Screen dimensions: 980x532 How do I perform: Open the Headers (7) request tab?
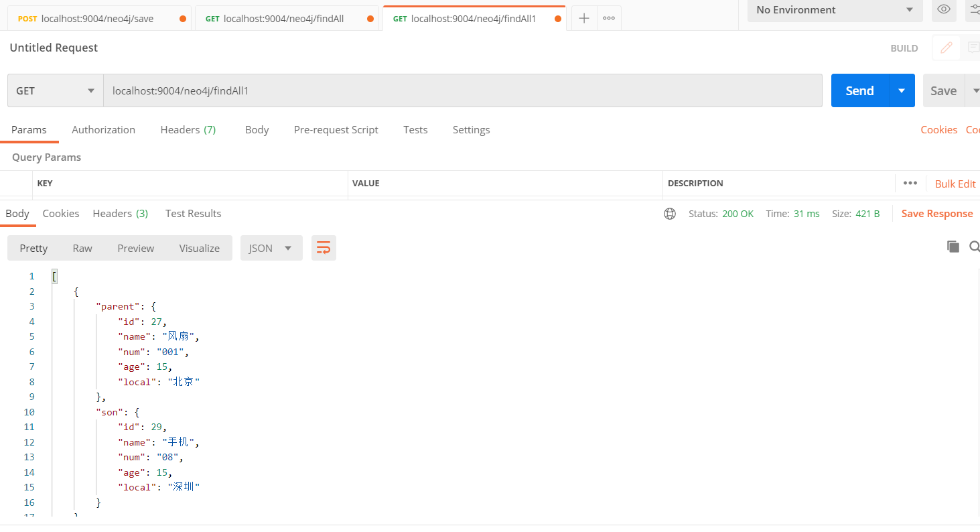(x=188, y=130)
